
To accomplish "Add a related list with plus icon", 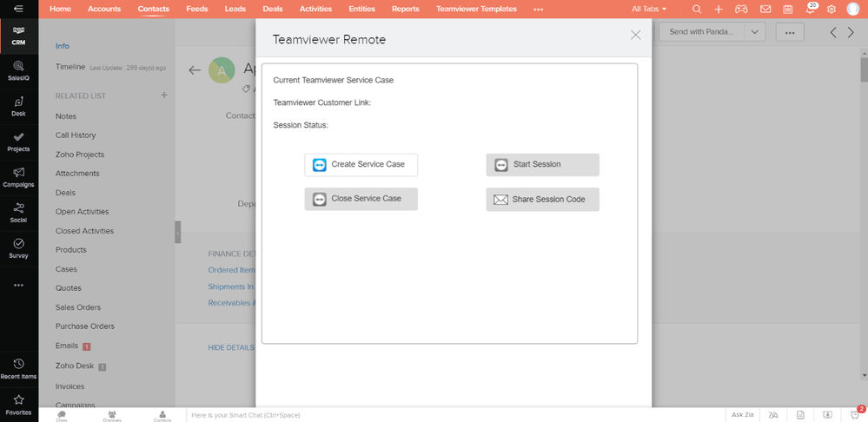I will pyautogui.click(x=164, y=96).
